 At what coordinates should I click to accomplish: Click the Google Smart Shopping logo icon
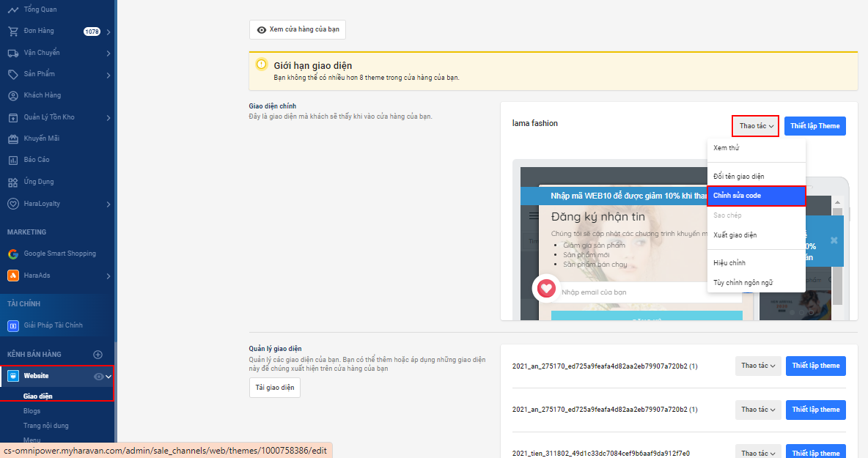12,254
